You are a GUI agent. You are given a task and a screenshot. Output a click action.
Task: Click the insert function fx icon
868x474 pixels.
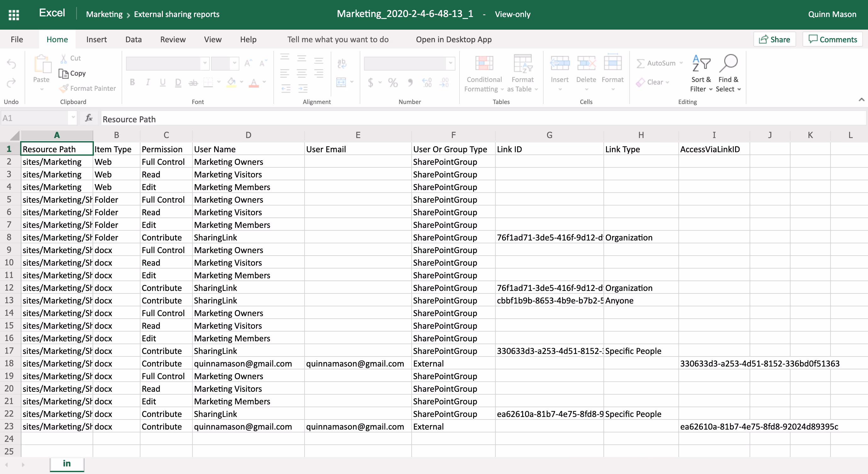(89, 118)
